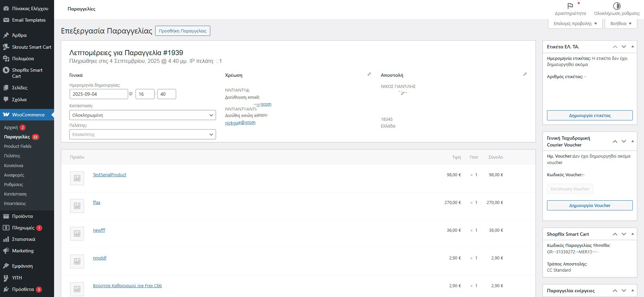Viewport: 644px width, 297px height.
Task: Toggle Geniki Taxydromiki Courier Voucher panel
Action: 633,141
